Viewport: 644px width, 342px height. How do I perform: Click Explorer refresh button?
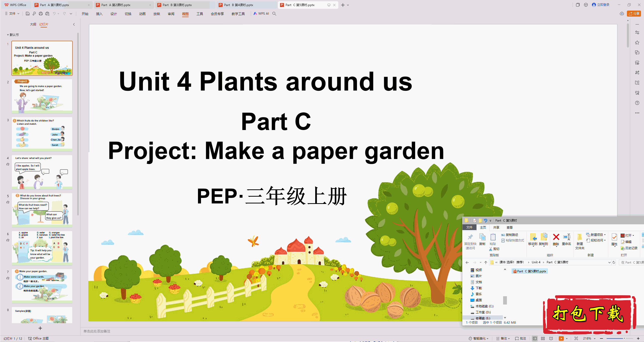(614, 262)
